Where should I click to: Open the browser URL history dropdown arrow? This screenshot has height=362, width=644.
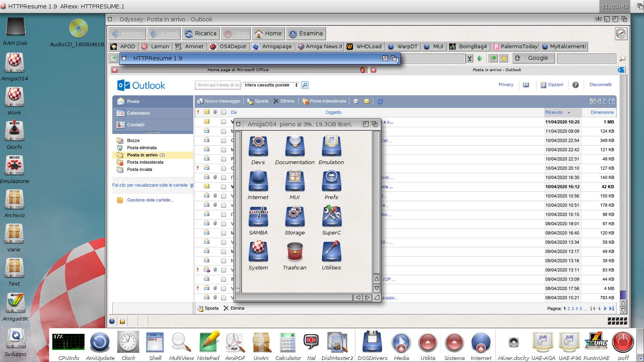pos(469,58)
